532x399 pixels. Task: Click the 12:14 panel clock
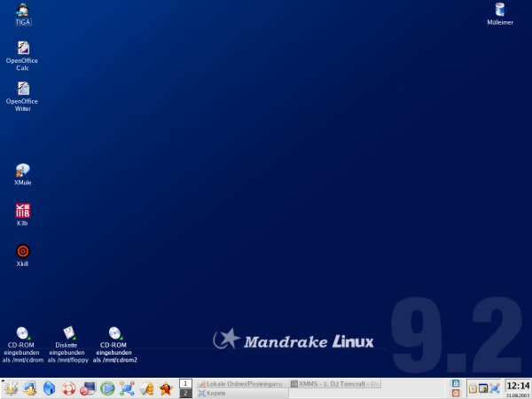[x=518, y=386]
